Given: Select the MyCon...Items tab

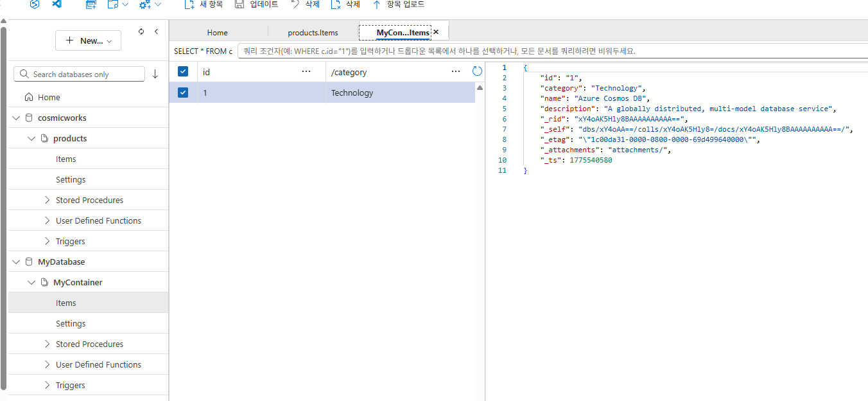Looking at the screenshot, I should point(403,32).
